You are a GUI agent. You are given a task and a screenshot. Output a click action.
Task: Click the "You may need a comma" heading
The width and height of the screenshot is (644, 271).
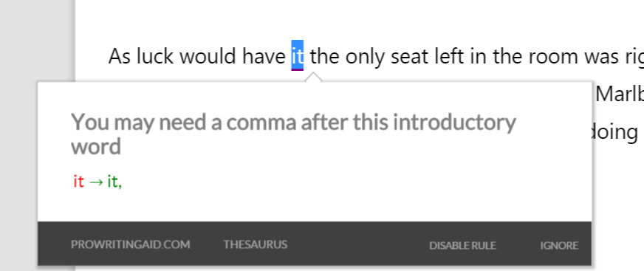pos(293,134)
